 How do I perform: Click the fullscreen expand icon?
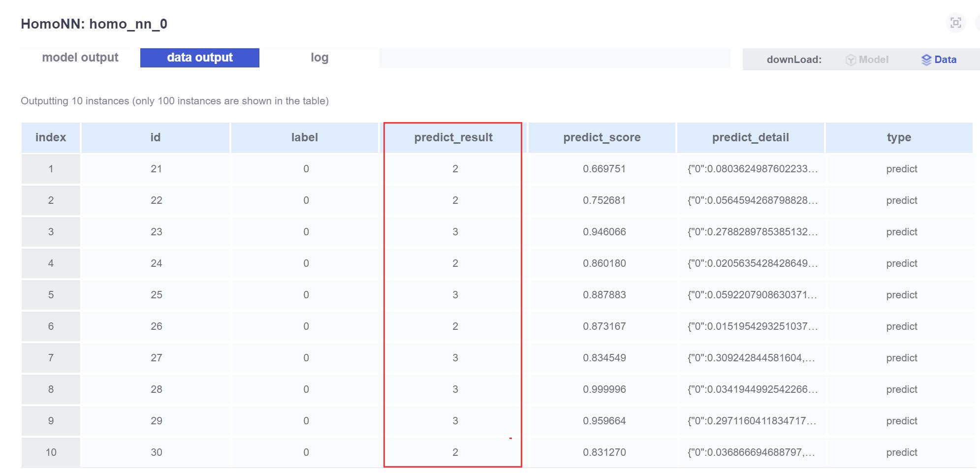(x=955, y=23)
